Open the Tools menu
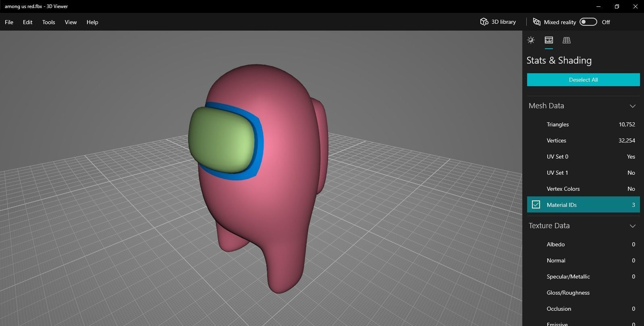The width and height of the screenshot is (644, 326). click(x=48, y=22)
